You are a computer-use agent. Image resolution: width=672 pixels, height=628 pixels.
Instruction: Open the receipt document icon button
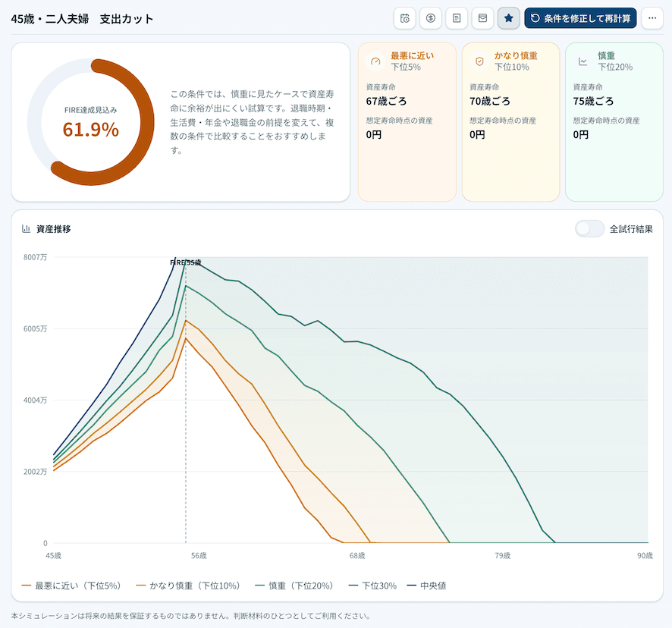tap(457, 18)
